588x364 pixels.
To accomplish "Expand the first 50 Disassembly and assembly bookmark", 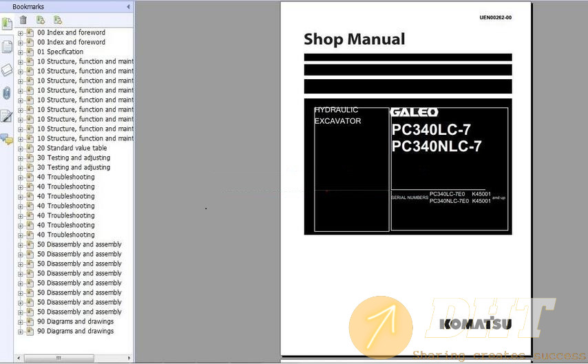I will (x=20, y=245).
